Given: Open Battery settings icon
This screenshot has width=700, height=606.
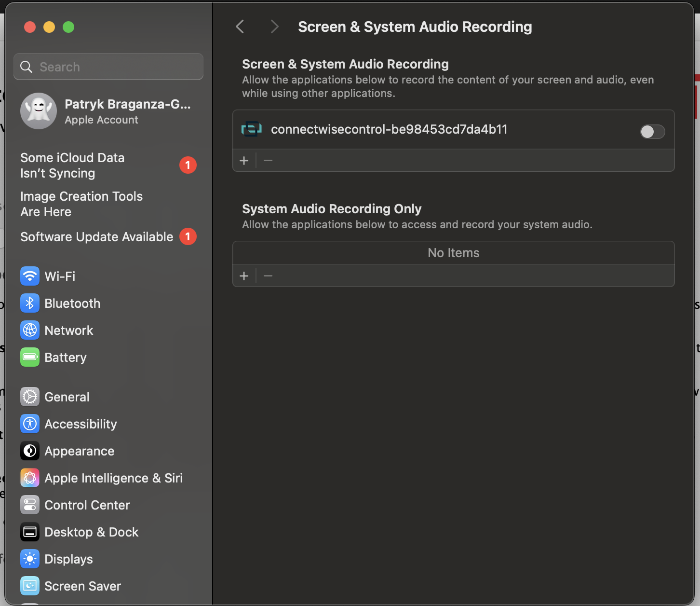Looking at the screenshot, I should click(x=30, y=358).
